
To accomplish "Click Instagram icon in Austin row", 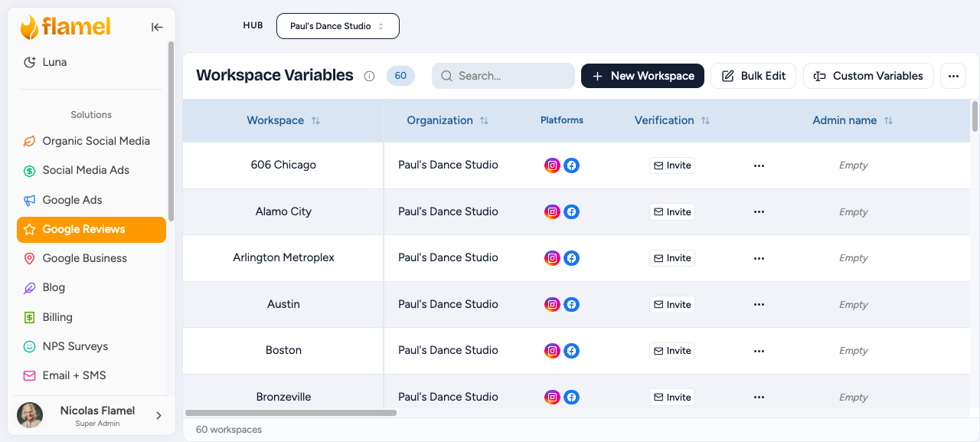I will coord(552,305).
